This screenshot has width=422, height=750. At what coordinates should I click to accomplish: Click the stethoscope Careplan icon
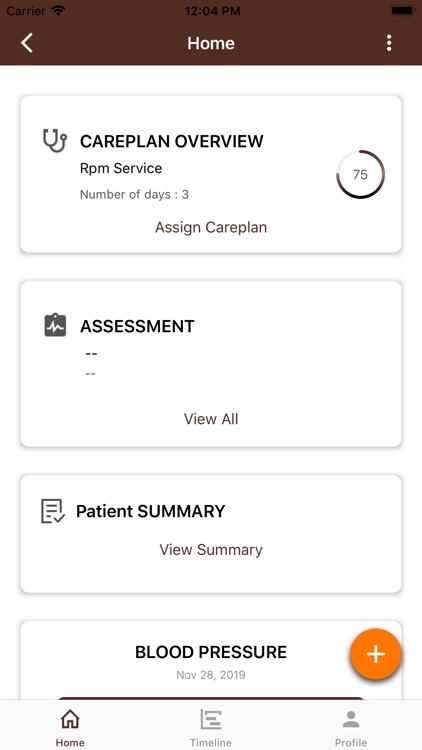(x=55, y=141)
